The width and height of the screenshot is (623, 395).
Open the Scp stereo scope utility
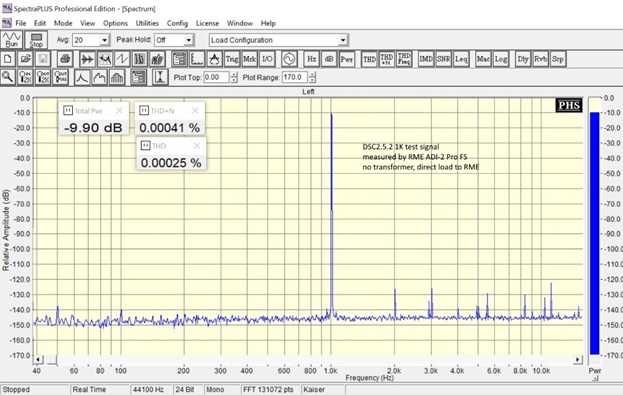click(558, 59)
